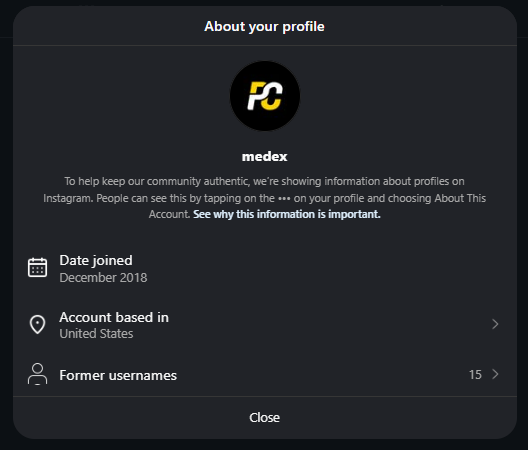Image resolution: width=528 pixels, height=450 pixels.
Task: Open the Account based in row
Action: click(x=265, y=325)
